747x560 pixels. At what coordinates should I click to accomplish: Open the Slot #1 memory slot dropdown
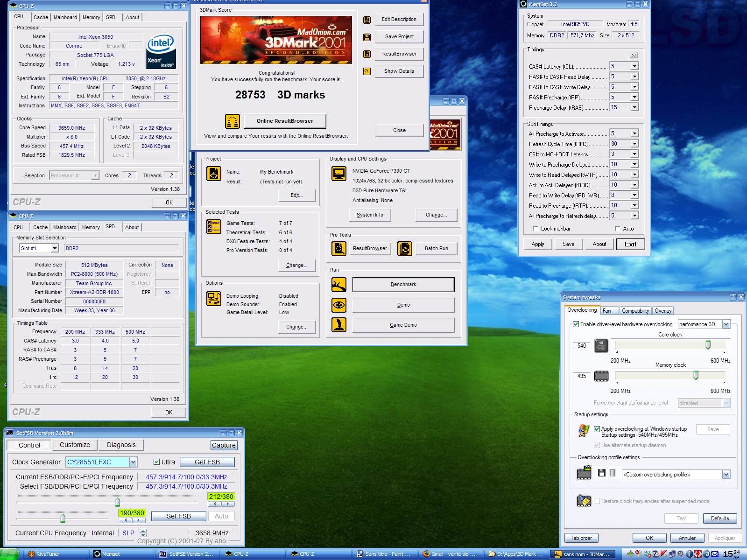tap(55, 248)
